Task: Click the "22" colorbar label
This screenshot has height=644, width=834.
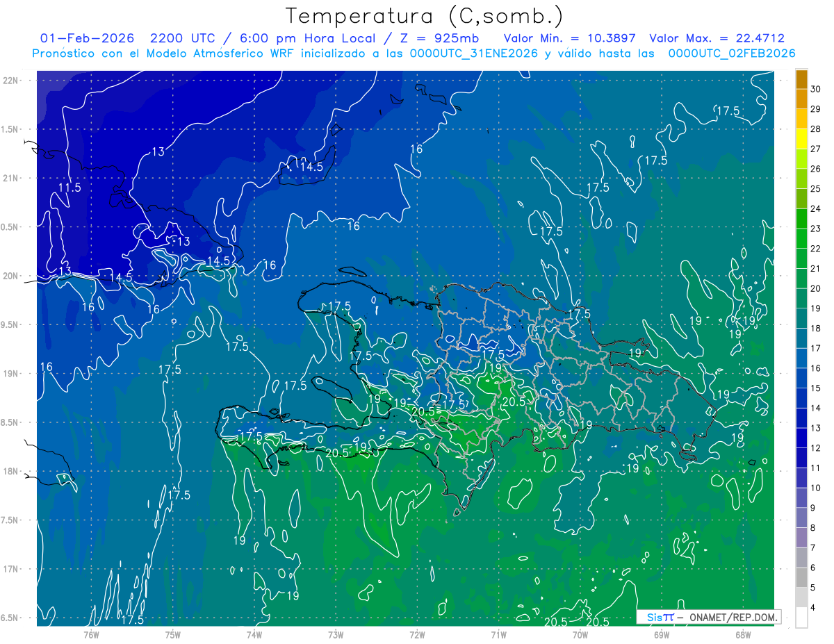Action: pos(815,249)
